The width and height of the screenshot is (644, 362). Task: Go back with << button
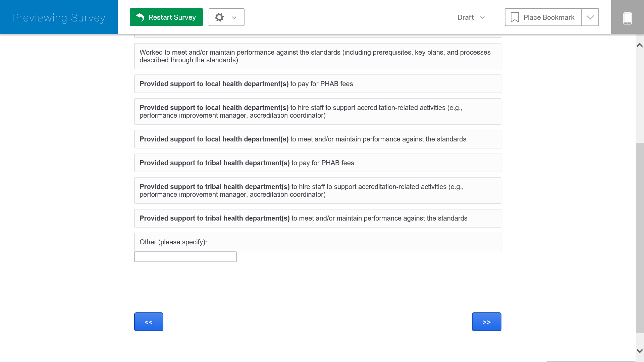149,322
